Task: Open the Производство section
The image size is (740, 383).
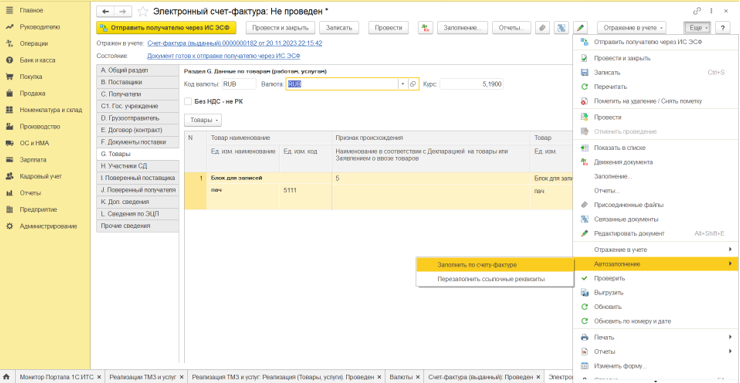Action: (40, 126)
